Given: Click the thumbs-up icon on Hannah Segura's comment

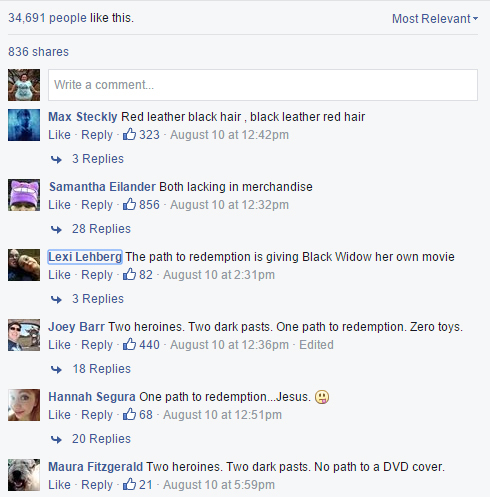Looking at the screenshot, I should click(129, 414).
